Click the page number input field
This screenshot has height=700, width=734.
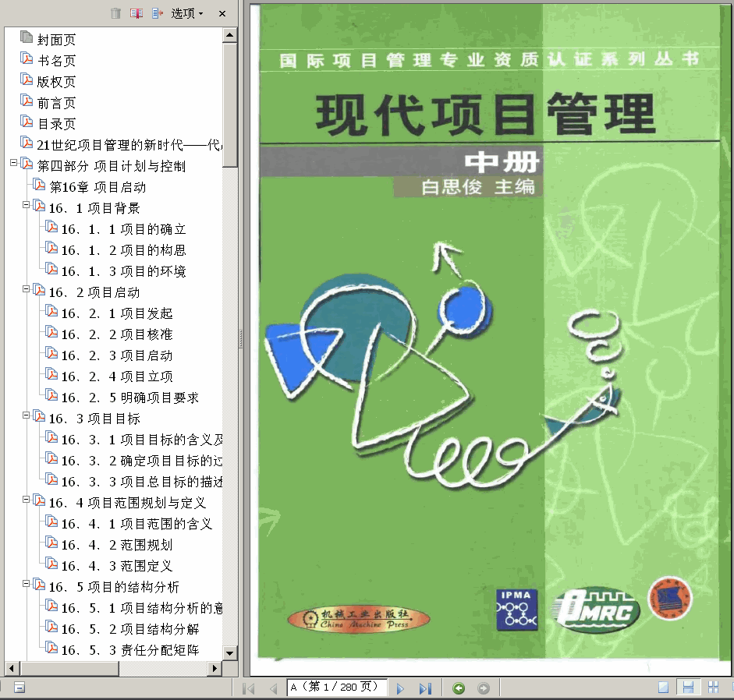337,687
